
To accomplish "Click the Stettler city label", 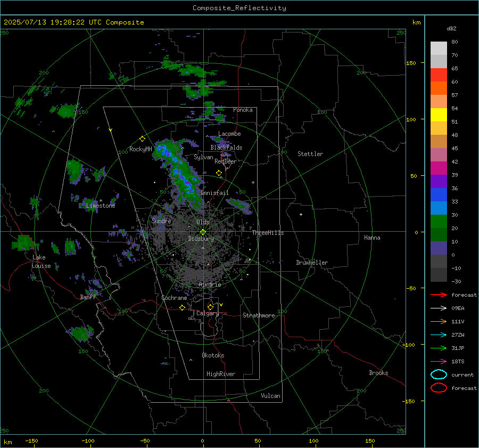I will (x=310, y=154).
